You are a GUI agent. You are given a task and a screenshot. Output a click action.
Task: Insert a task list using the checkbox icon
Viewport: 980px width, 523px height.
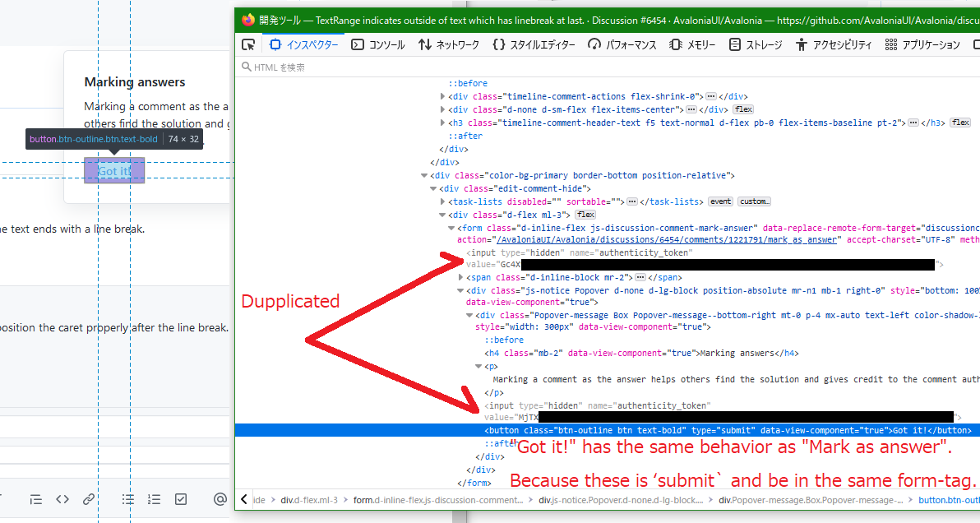pyautogui.click(x=181, y=499)
